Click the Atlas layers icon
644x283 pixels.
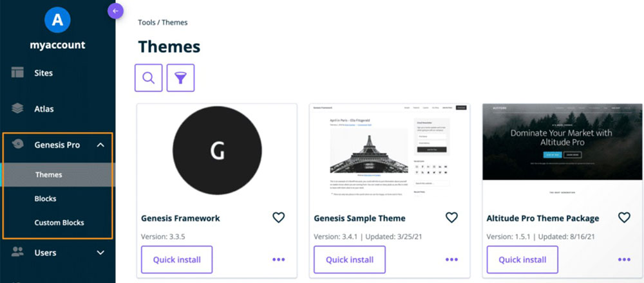click(x=17, y=109)
